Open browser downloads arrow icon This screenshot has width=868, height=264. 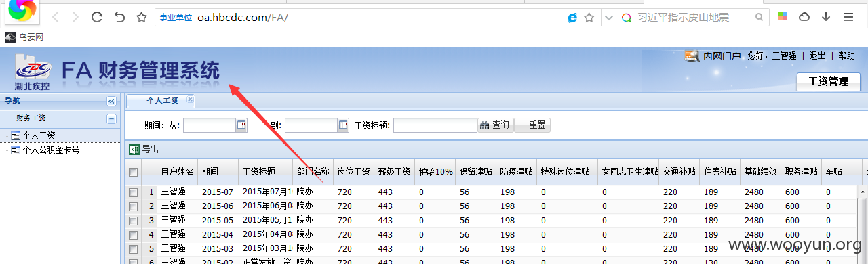(x=826, y=17)
